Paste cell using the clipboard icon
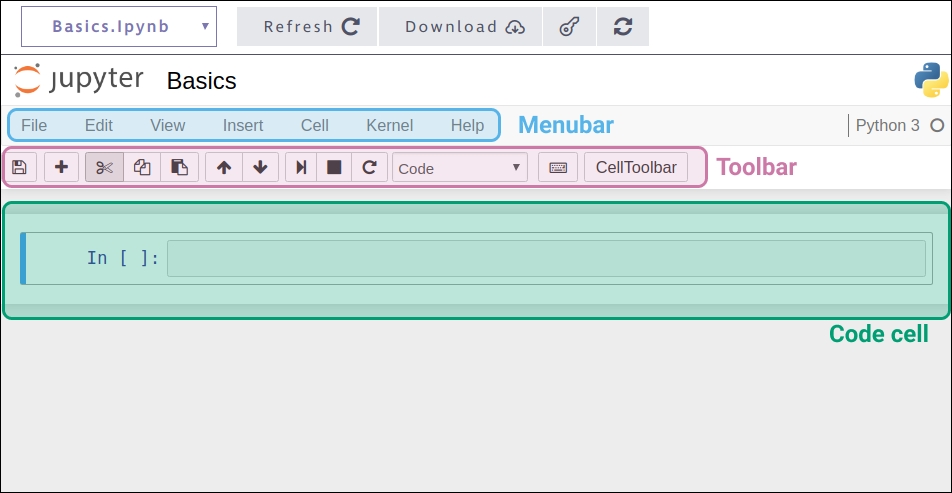Image resolution: width=952 pixels, height=493 pixels. pos(179,167)
